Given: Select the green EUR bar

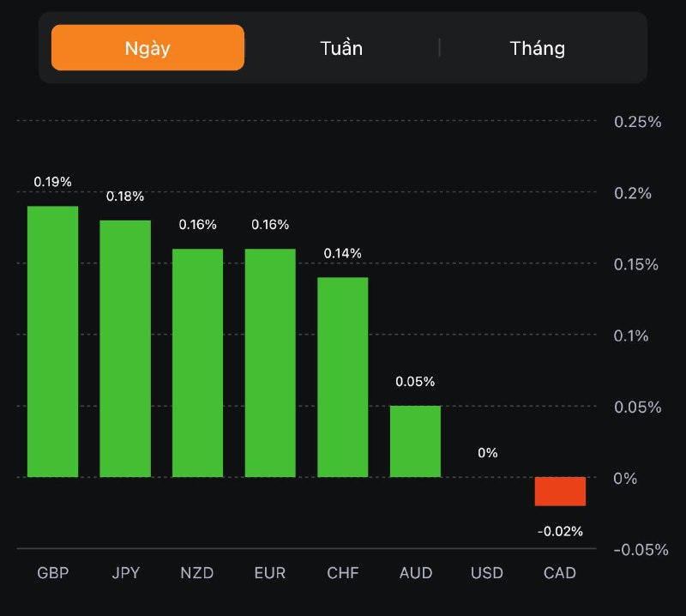Looking at the screenshot, I should pyautogui.click(x=270, y=363).
